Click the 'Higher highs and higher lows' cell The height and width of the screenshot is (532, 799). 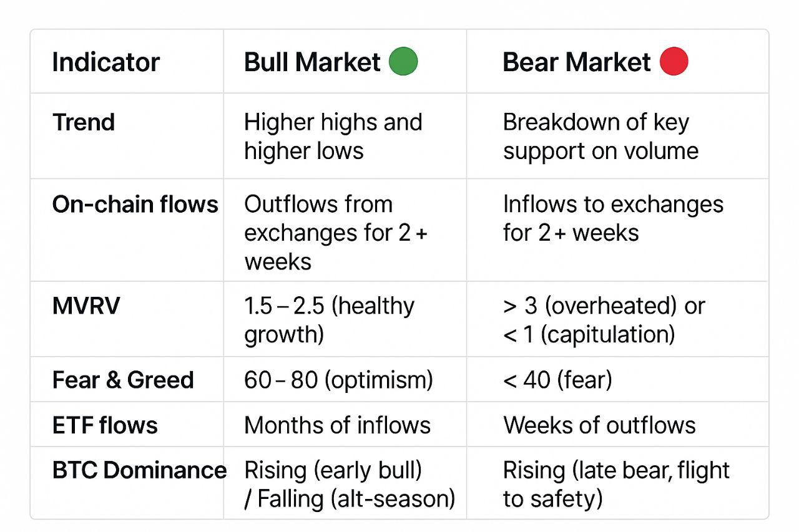pyautogui.click(x=333, y=136)
